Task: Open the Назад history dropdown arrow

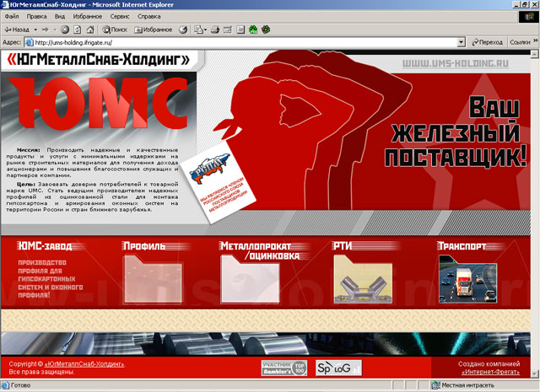Action: [35, 30]
